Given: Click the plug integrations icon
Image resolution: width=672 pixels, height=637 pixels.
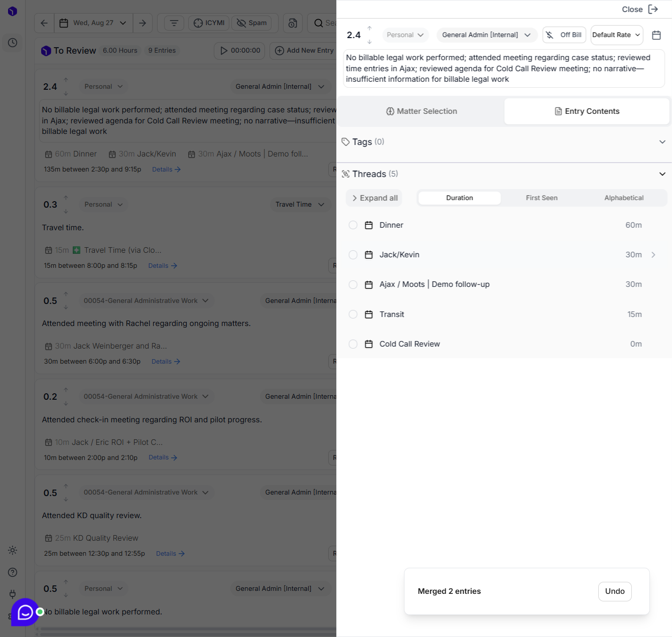Looking at the screenshot, I should click(x=13, y=594).
